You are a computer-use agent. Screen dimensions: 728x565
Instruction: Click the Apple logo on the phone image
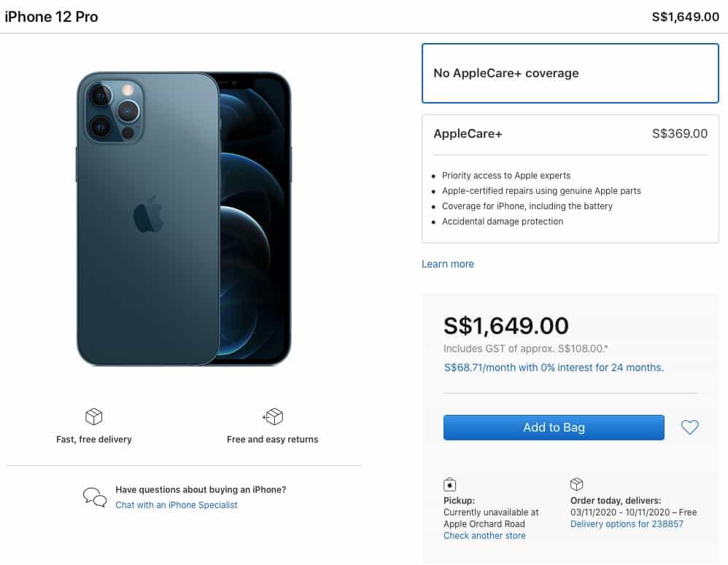point(148,214)
